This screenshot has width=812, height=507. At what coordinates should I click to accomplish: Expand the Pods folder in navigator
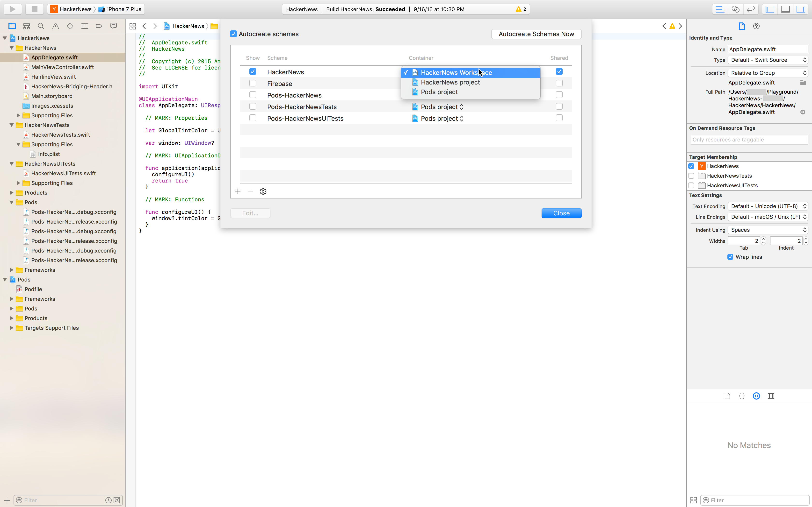click(11, 308)
